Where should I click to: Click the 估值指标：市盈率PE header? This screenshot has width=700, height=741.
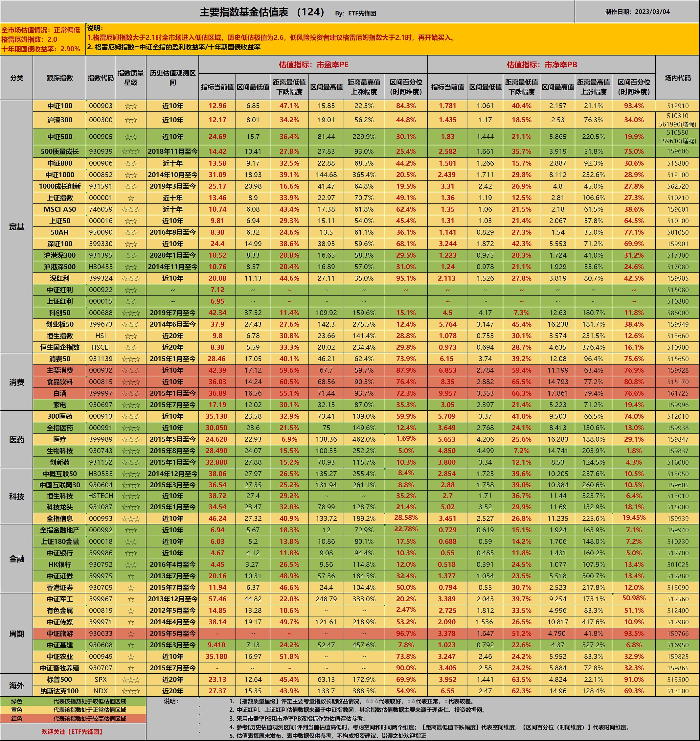tap(313, 65)
